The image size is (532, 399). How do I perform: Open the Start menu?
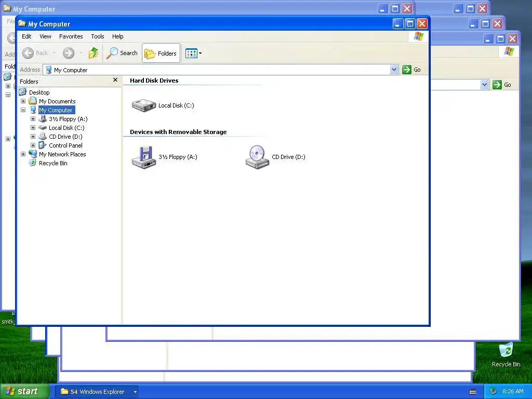pos(24,391)
